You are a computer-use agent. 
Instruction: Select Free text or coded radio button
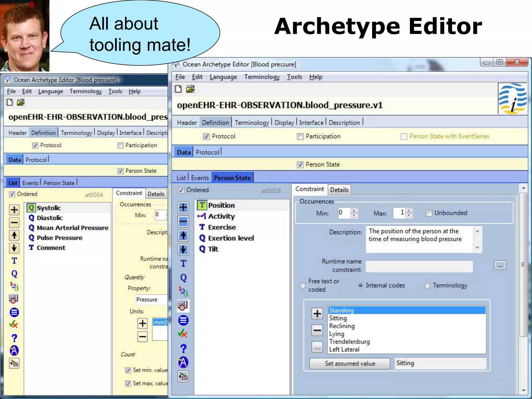[303, 285]
